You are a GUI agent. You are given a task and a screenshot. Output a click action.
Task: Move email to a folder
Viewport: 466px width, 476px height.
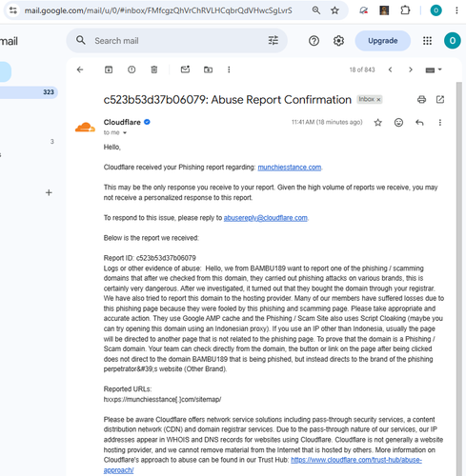(208, 69)
